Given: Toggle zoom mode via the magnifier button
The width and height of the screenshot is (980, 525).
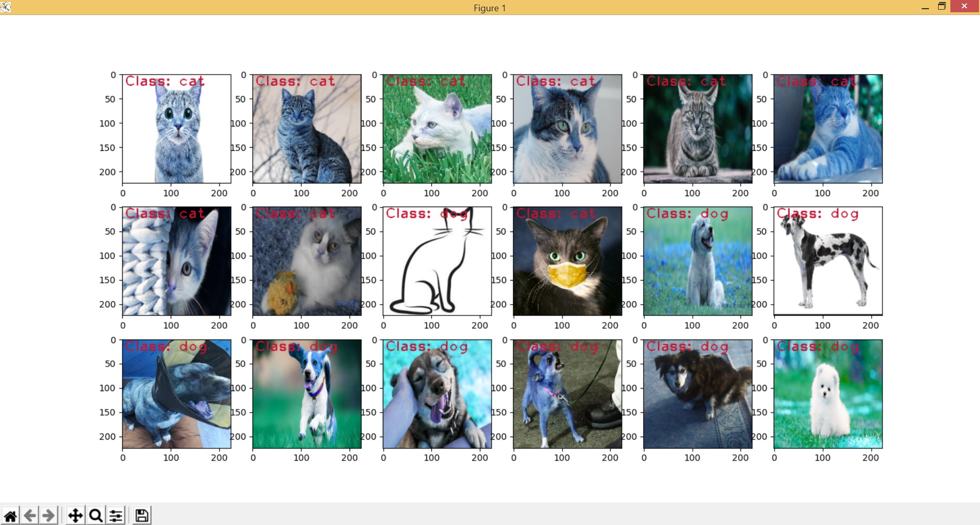Looking at the screenshot, I should pos(95,515).
